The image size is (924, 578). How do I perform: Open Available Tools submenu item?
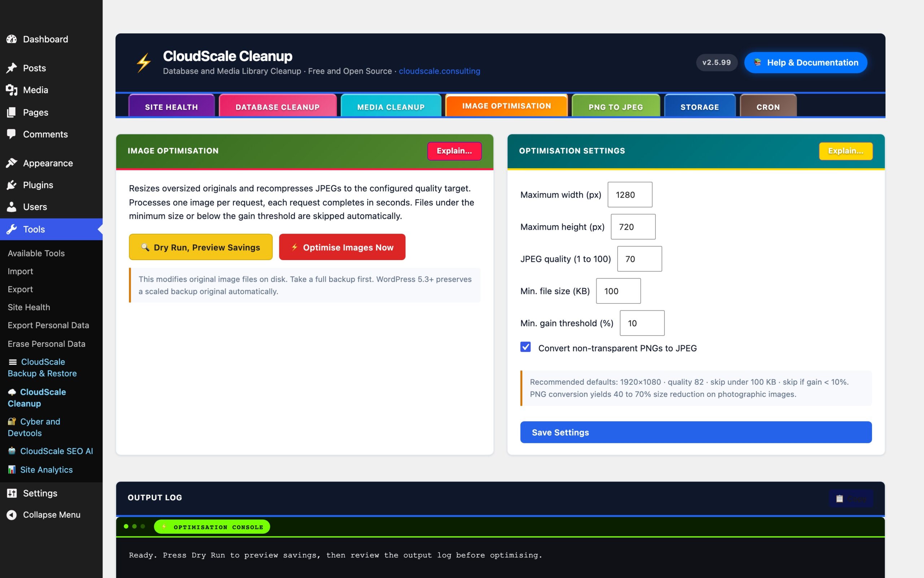click(x=36, y=253)
